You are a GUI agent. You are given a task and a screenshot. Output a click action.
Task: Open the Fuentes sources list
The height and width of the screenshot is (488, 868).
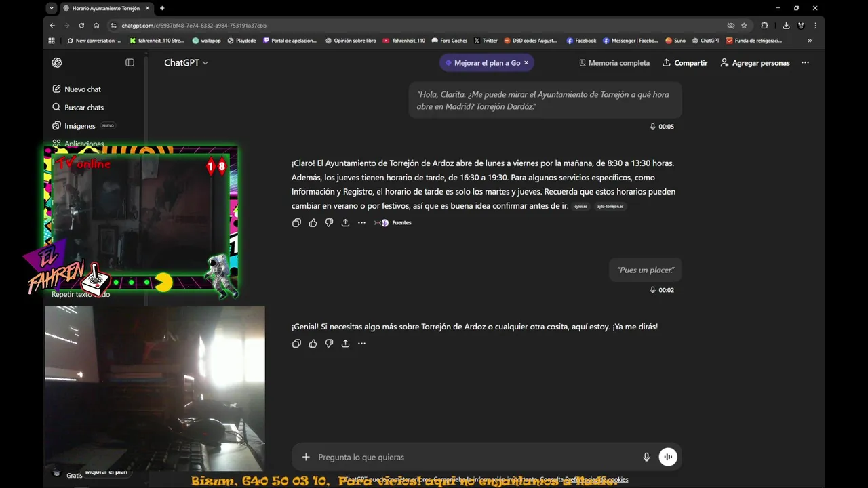(393, 222)
